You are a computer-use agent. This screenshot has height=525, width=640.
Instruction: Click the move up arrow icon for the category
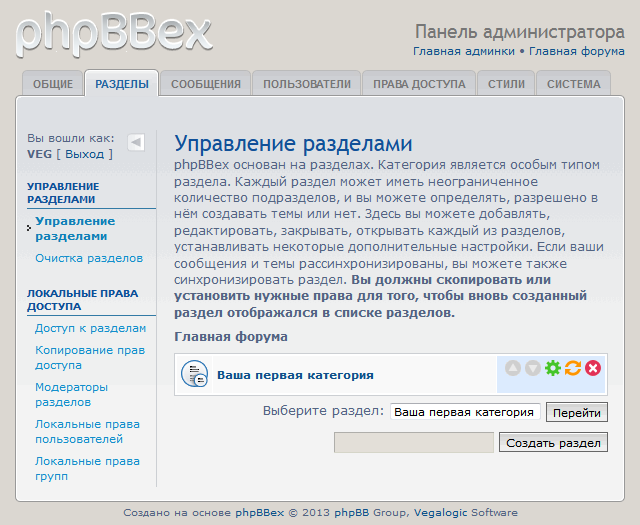513,368
